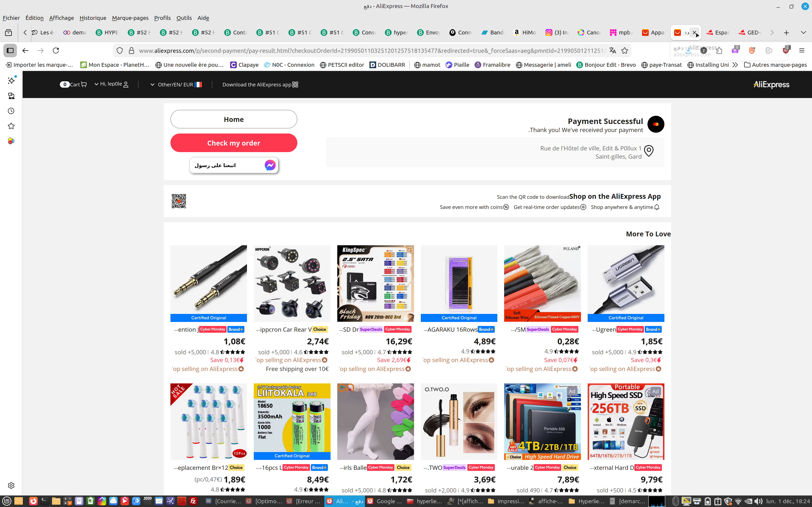
Task: Open the Marque-pages menu
Action: pos(130,18)
